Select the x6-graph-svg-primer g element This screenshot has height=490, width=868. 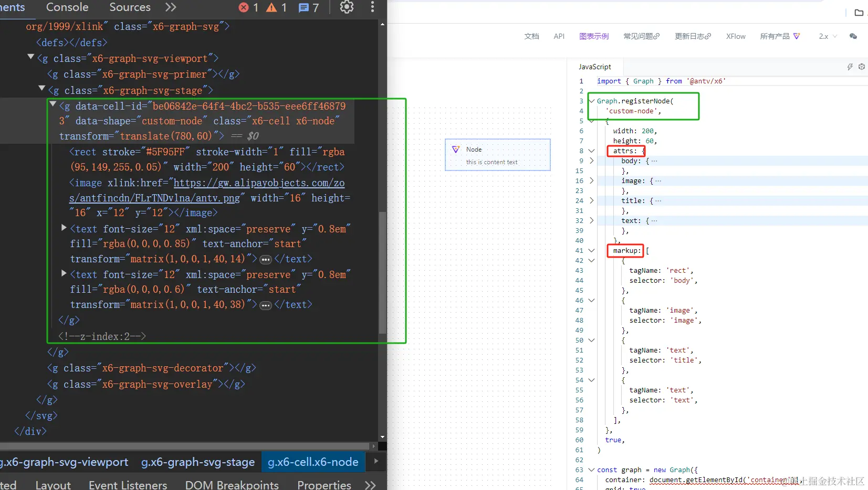click(x=143, y=74)
